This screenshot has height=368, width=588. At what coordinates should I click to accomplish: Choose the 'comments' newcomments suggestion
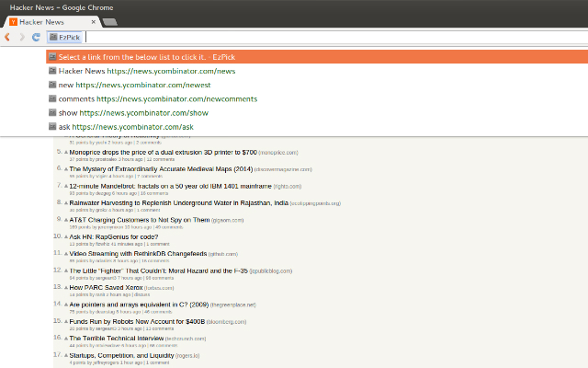pos(317,98)
